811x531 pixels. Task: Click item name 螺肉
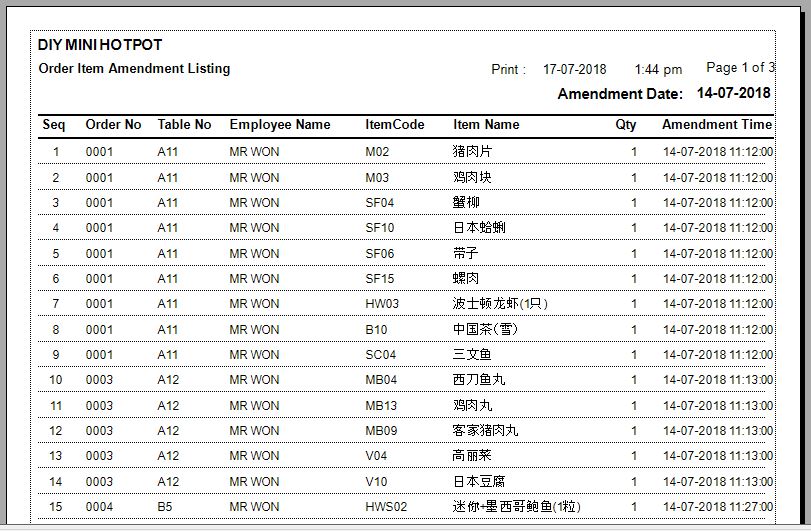[466, 278]
